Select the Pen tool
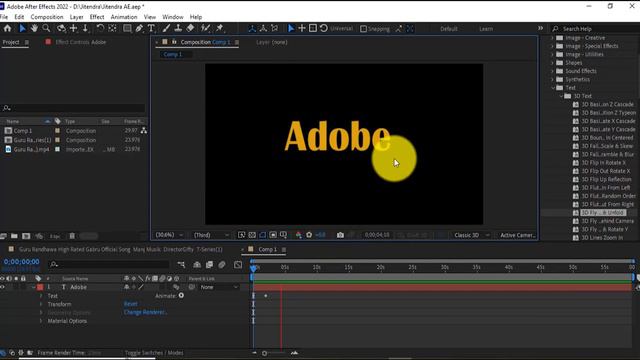Screen dimensions: 640x360 139,28
